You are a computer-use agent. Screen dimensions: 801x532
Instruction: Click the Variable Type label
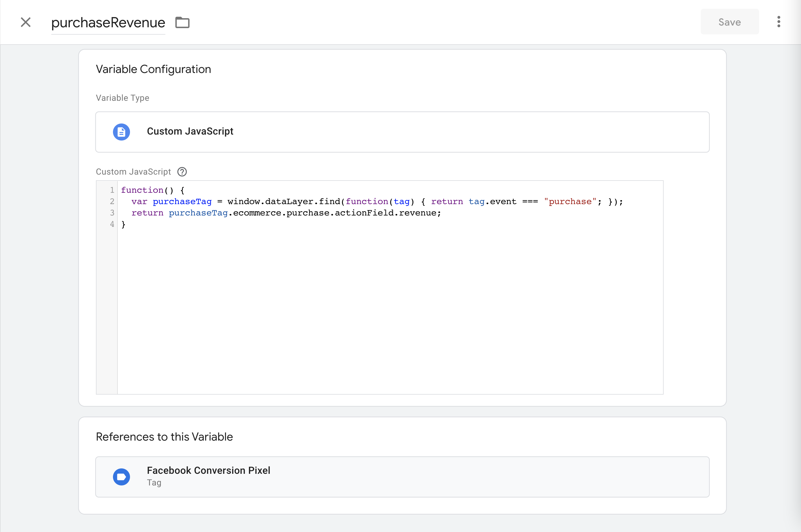pyautogui.click(x=122, y=98)
